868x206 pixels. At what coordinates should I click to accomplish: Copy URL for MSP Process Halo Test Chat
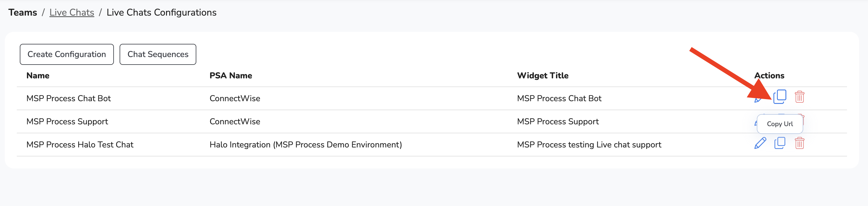pyautogui.click(x=779, y=143)
